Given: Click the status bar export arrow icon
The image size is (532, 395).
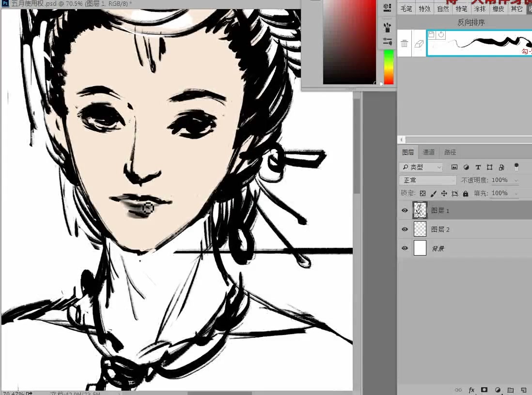Looking at the screenshot, I should [x=29, y=393].
